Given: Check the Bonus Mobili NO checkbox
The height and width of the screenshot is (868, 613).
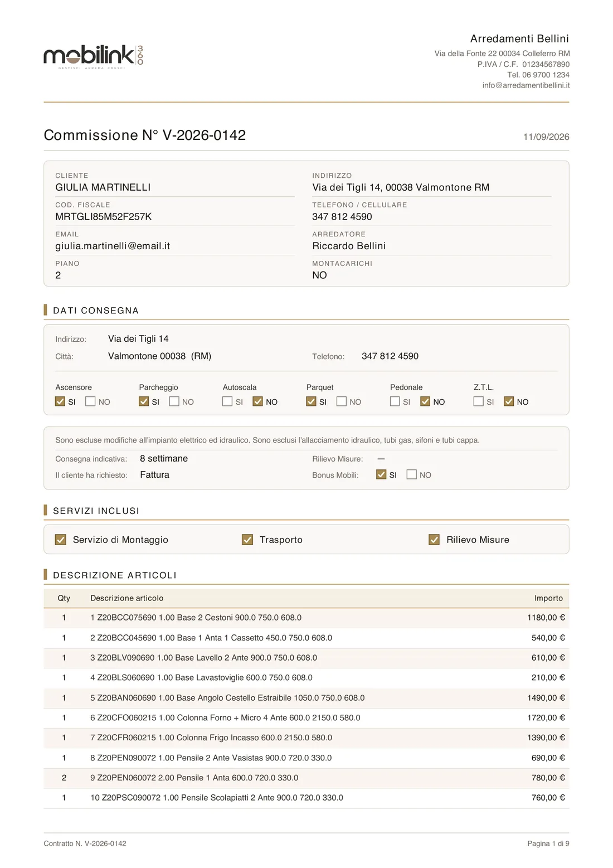Looking at the screenshot, I should pos(412,474).
